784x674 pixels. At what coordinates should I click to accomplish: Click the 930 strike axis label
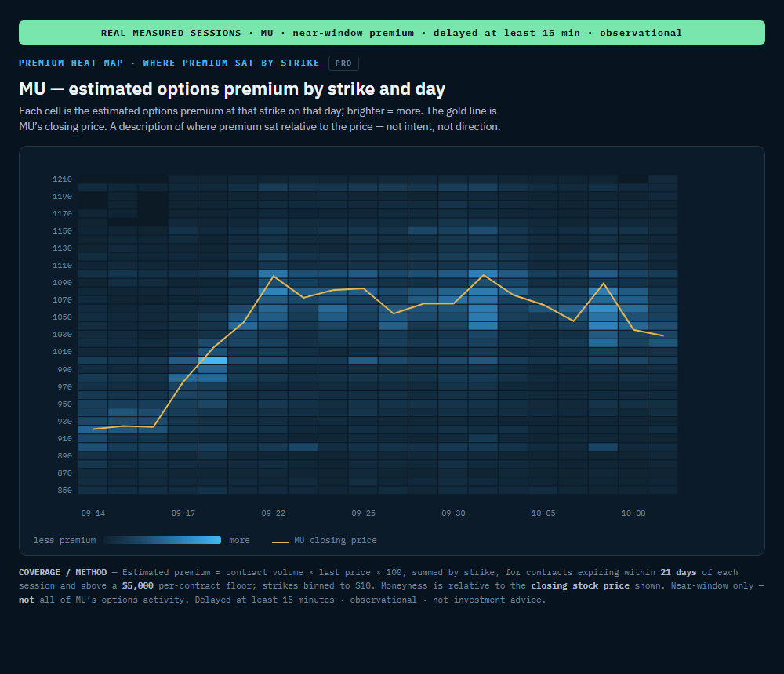pos(64,422)
